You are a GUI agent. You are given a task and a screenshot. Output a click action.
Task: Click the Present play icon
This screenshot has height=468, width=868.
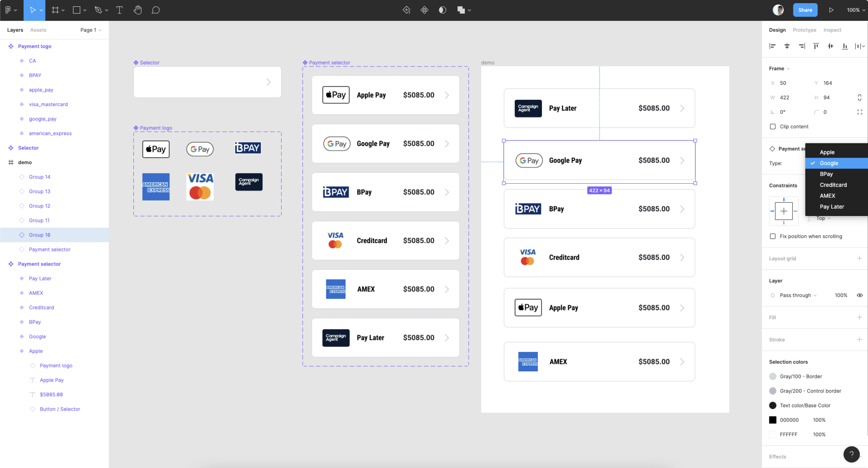(831, 10)
